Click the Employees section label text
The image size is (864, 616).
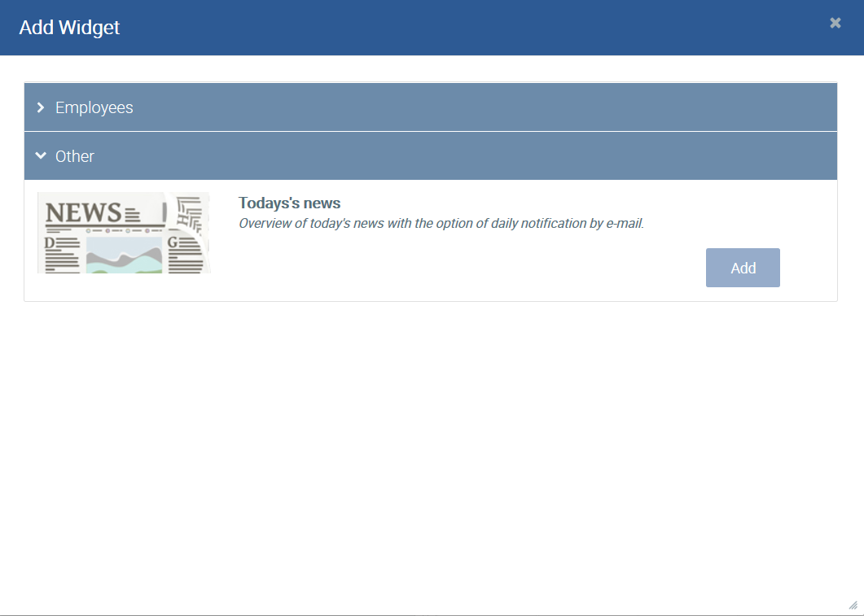(94, 107)
